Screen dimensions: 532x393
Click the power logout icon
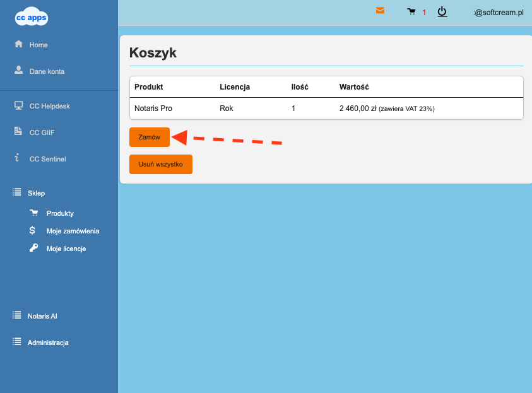coord(442,11)
